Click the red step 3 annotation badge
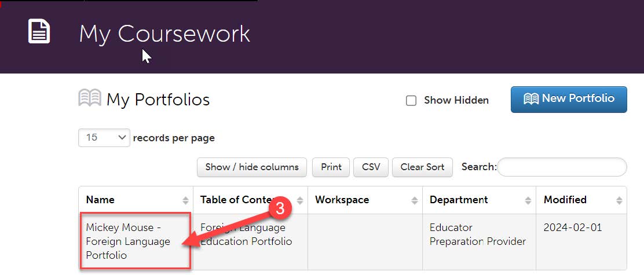 (280, 208)
